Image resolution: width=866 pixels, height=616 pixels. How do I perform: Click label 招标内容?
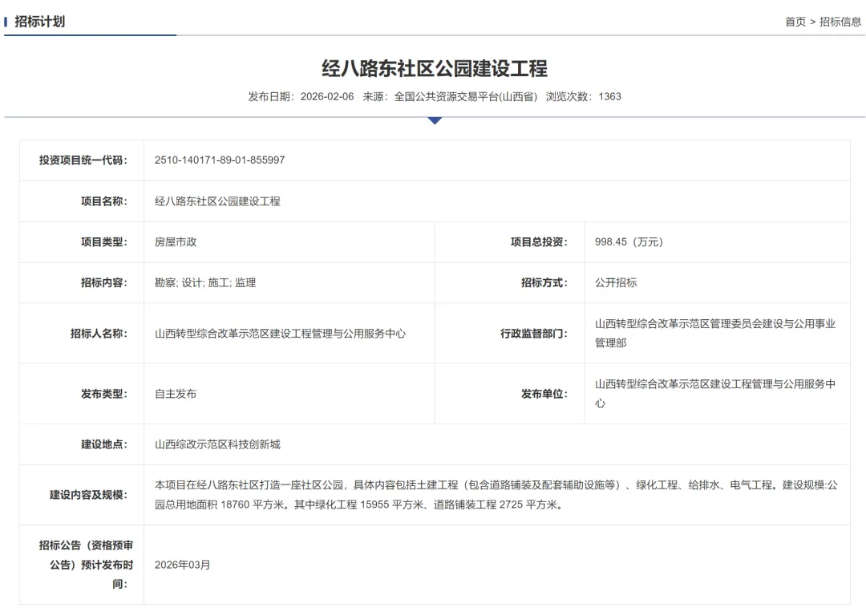[x=103, y=283]
